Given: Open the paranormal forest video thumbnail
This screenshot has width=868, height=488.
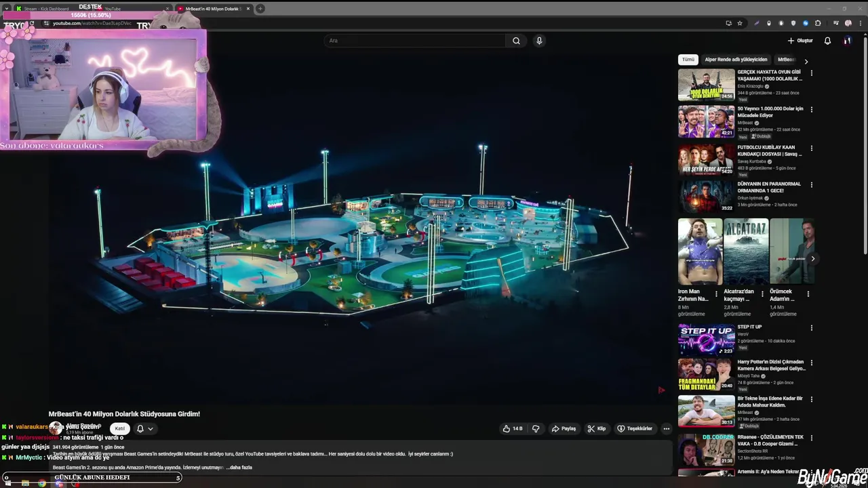Looking at the screenshot, I should point(706,197).
